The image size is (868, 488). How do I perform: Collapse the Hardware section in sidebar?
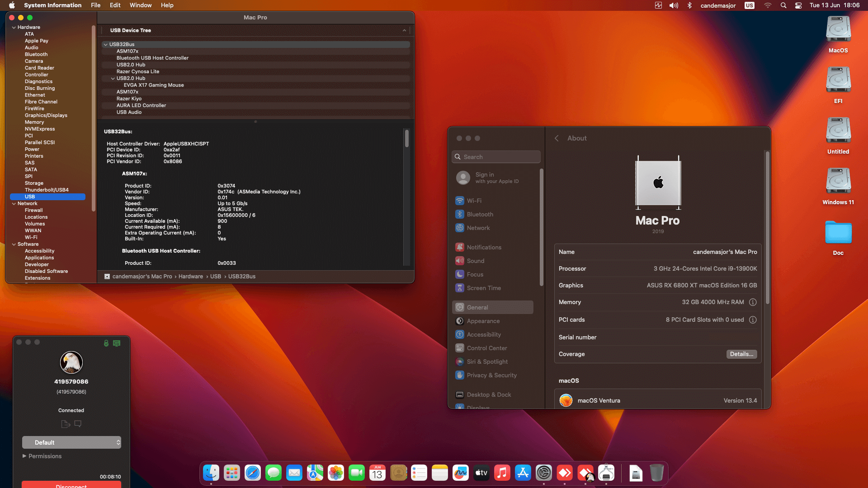click(x=14, y=27)
